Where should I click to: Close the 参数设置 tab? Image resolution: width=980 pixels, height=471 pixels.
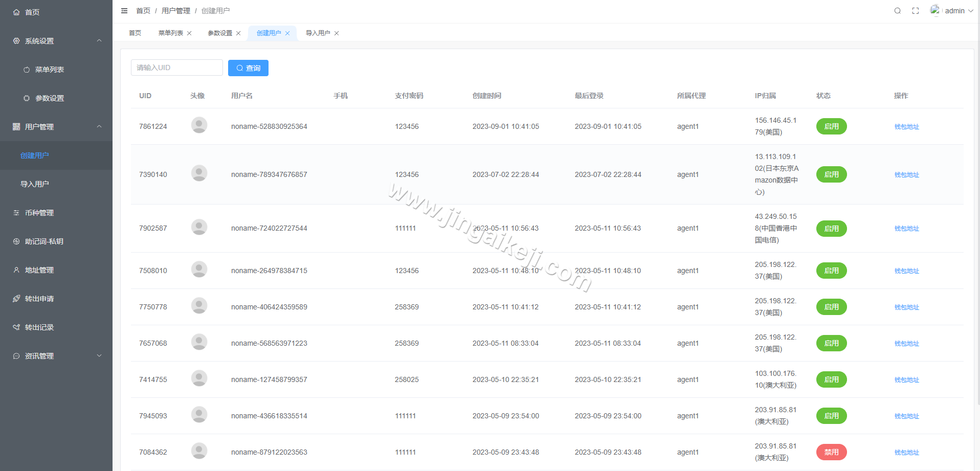238,33
